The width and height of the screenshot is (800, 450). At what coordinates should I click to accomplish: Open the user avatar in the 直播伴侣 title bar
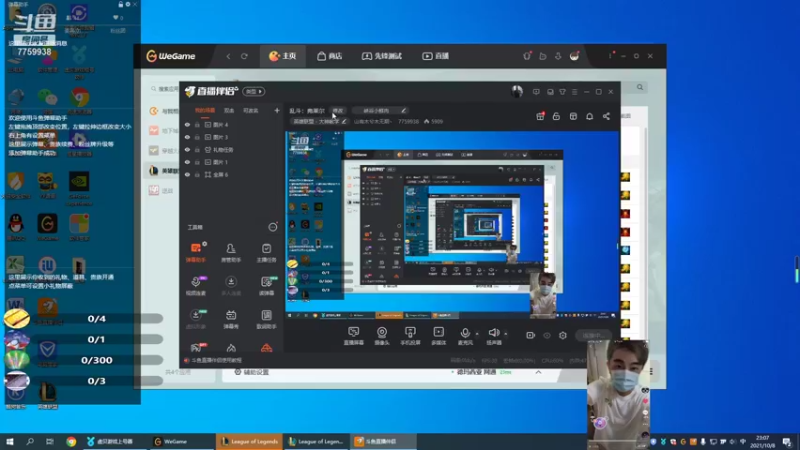point(517,91)
